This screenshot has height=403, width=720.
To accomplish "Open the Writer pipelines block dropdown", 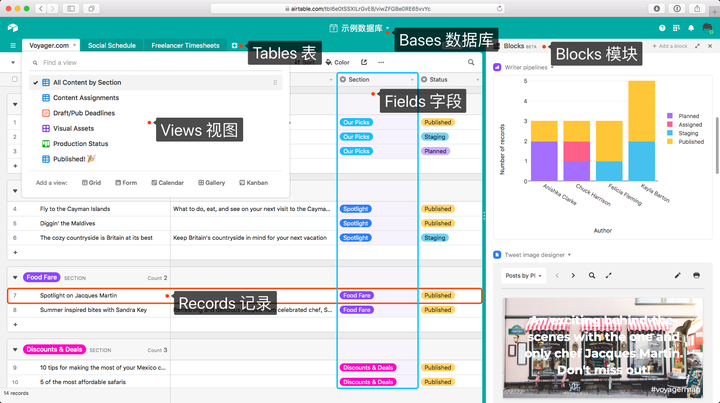I will (x=552, y=67).
